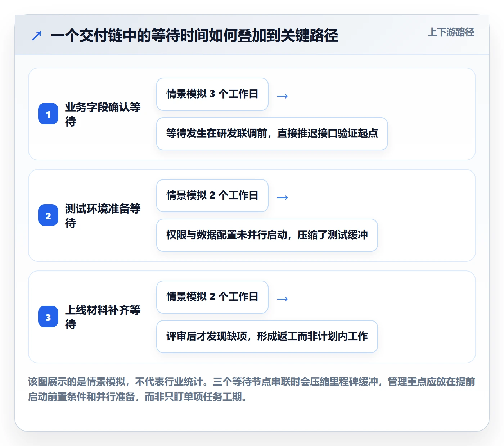Click the arrow in the 测试环境准备等待 card
Viewport: 504px width, 446px height.
[282, 197]
